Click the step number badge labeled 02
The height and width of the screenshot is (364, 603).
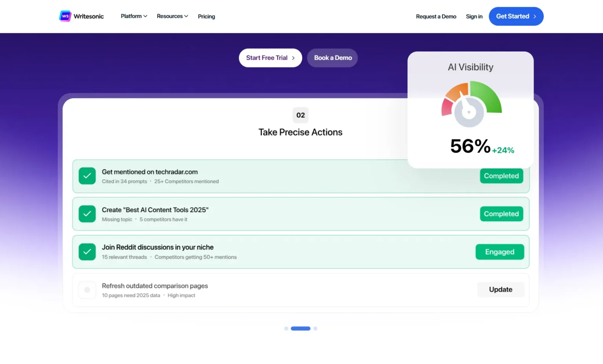300,115
